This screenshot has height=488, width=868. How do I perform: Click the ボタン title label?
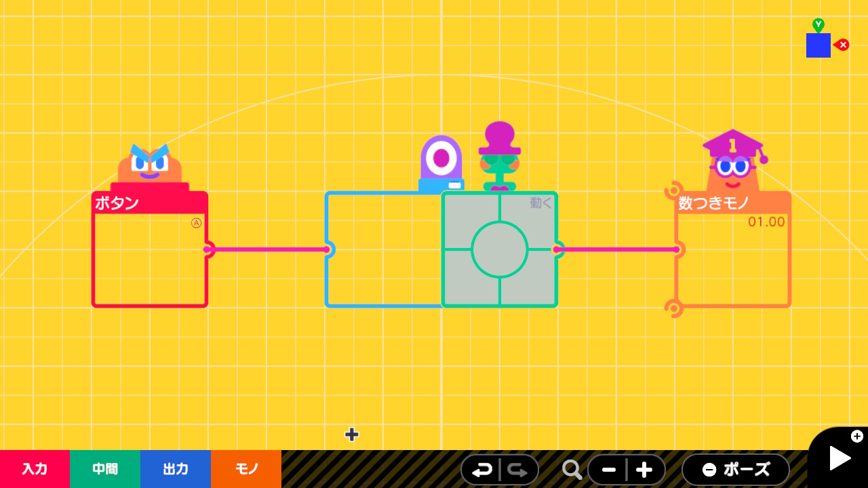(x=117, y=203)
